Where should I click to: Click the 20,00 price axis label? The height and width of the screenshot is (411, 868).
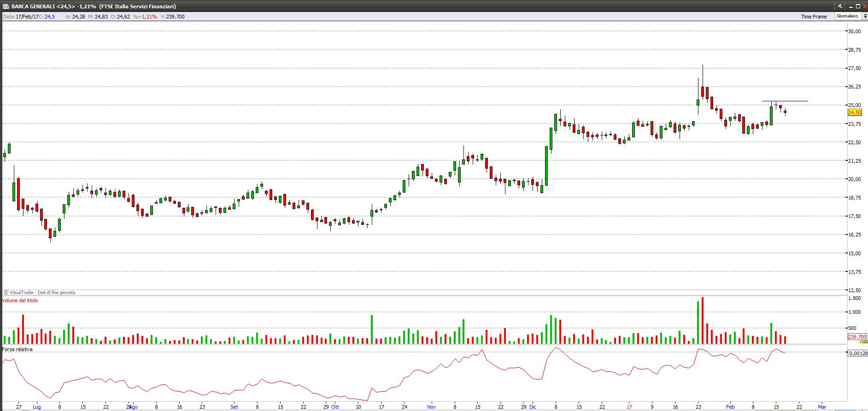[855, 179]
